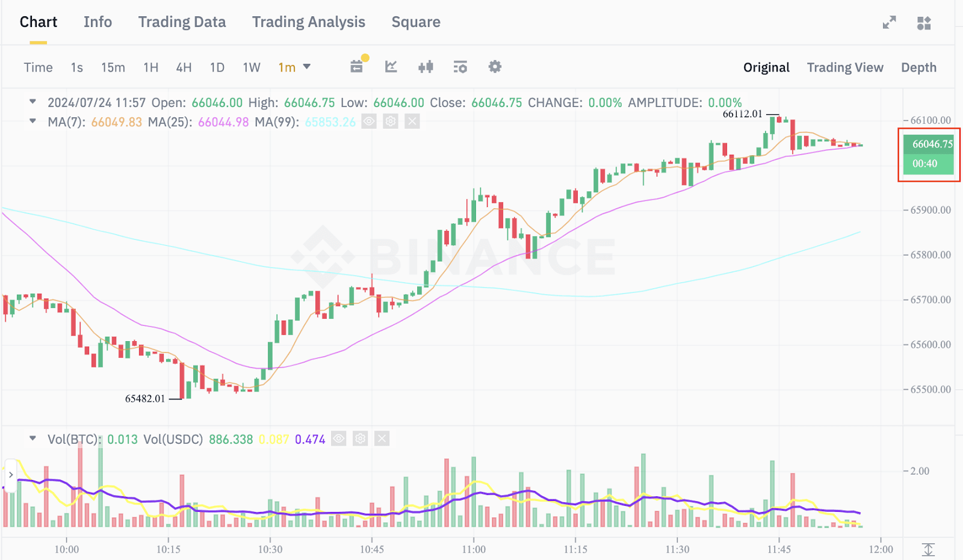963x560 pixels.
Task: Select the 4H time interval
Action: point(184,67)
